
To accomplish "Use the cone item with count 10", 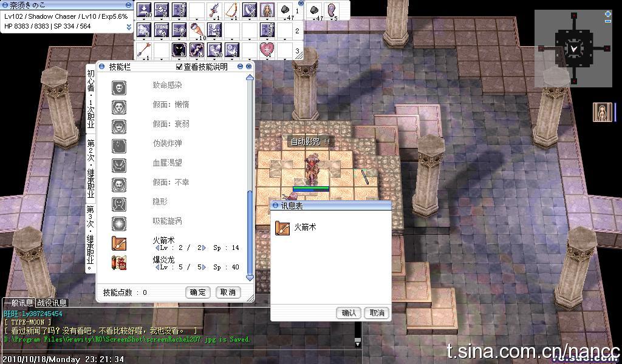I will point(197,30).
